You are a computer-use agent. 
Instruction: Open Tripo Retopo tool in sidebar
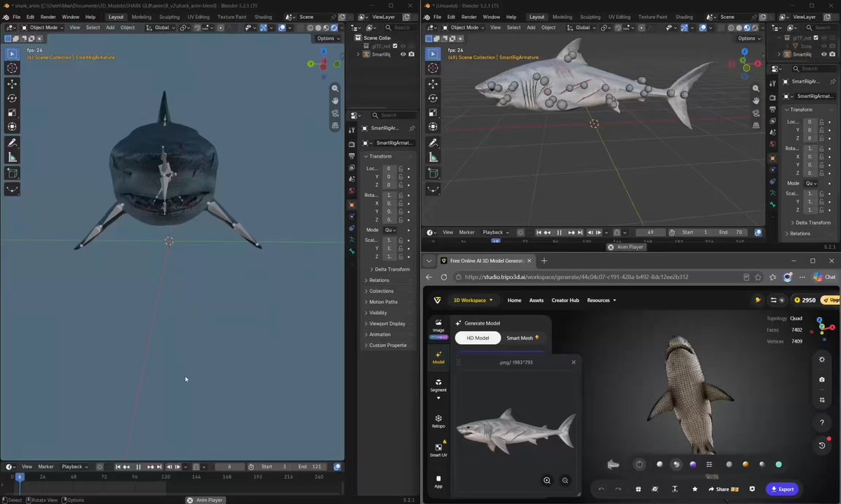point(438,421)
